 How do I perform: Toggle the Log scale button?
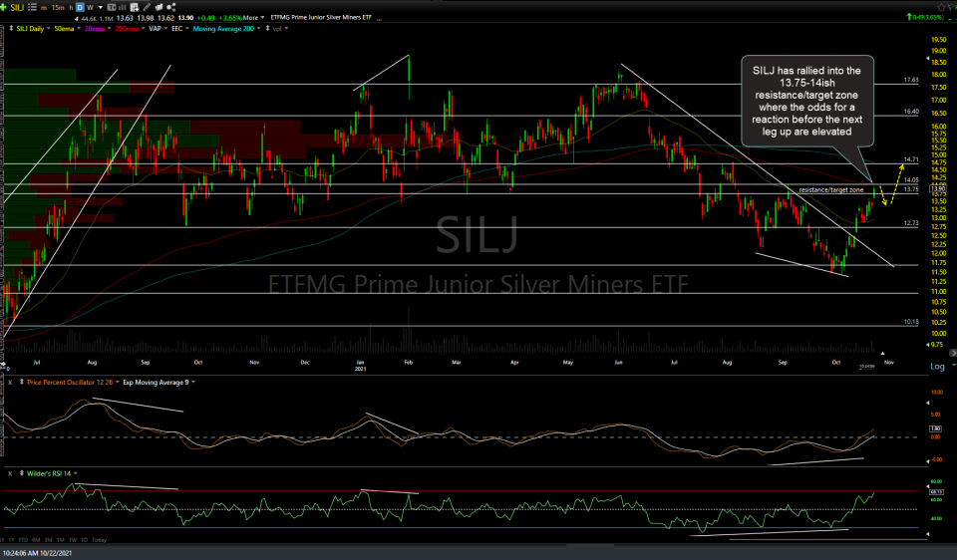point(937,366)
